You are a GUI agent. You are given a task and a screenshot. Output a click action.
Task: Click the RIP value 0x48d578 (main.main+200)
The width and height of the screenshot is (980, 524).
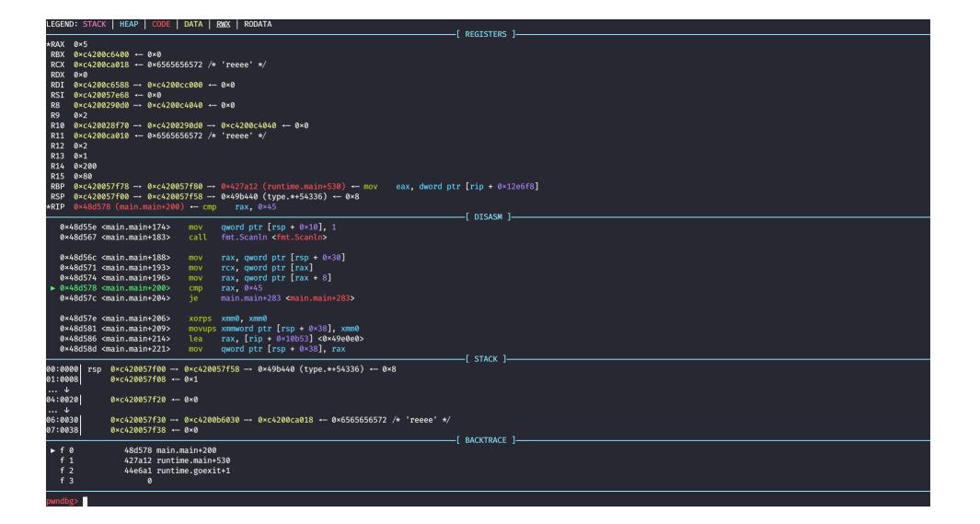click(x=129, y=207)
